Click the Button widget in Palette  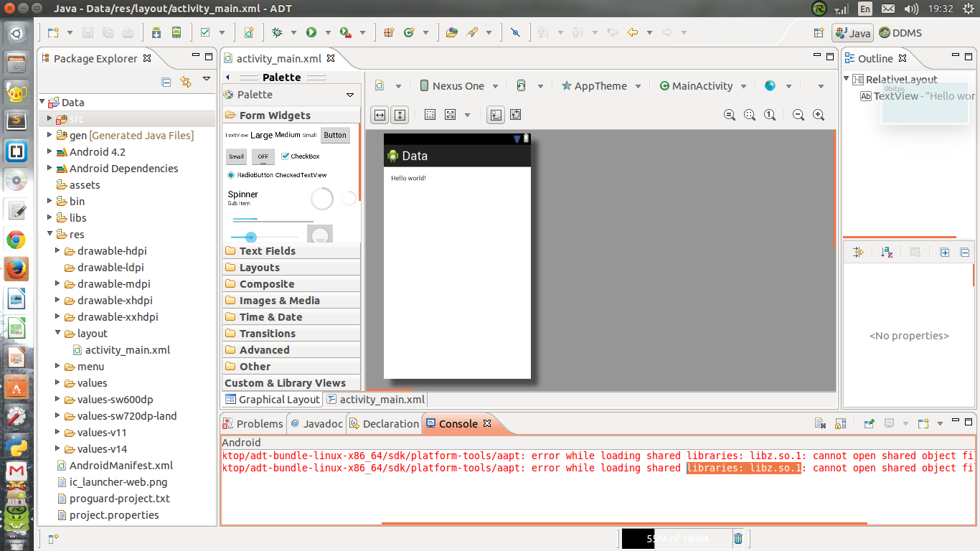[x=334, y=135]
